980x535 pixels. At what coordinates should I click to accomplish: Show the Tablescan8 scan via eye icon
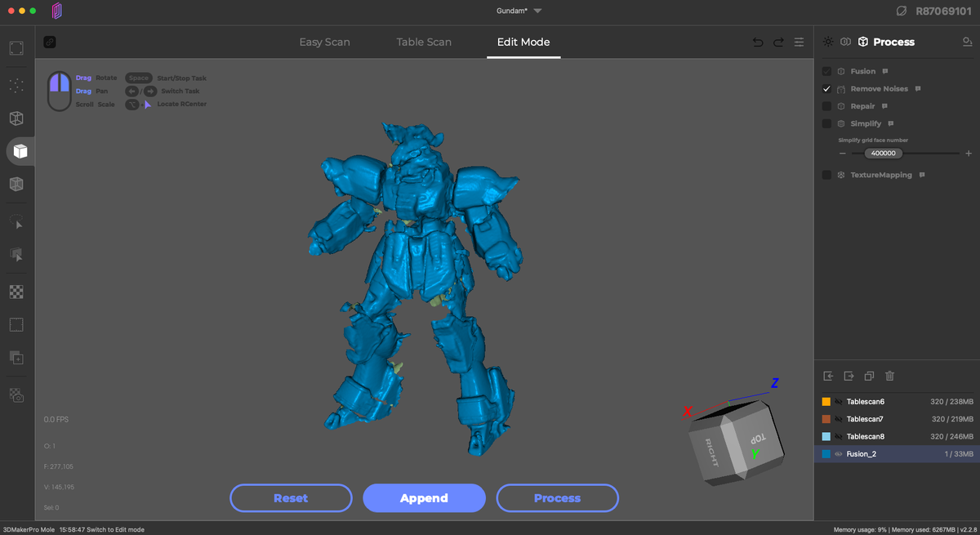[838, 436]
